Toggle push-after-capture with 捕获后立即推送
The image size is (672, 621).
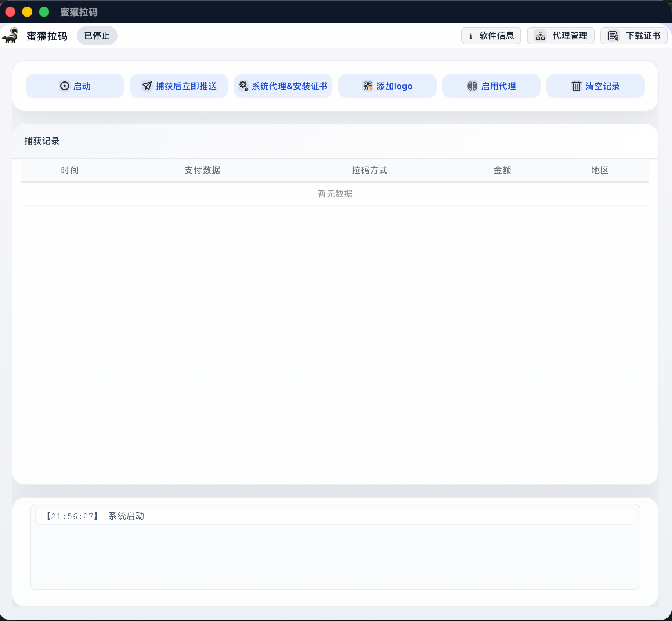(x=179, y=86)
